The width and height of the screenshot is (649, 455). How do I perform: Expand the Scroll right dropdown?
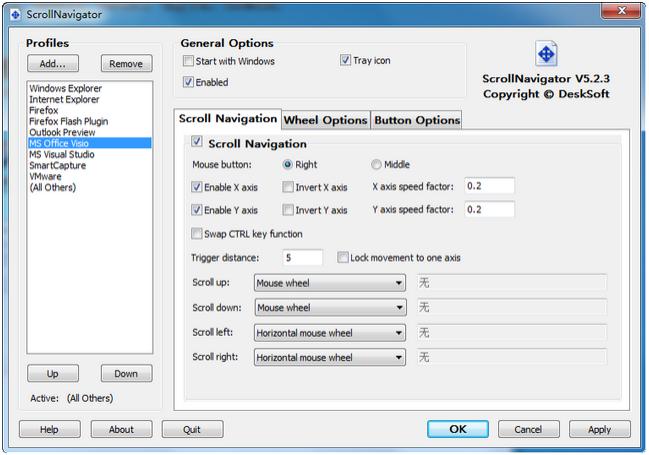398,357
